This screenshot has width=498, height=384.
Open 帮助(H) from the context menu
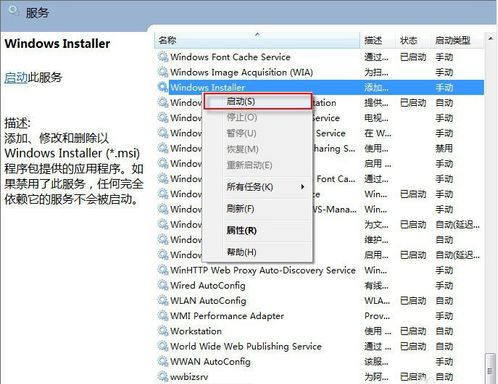(258, 252)
